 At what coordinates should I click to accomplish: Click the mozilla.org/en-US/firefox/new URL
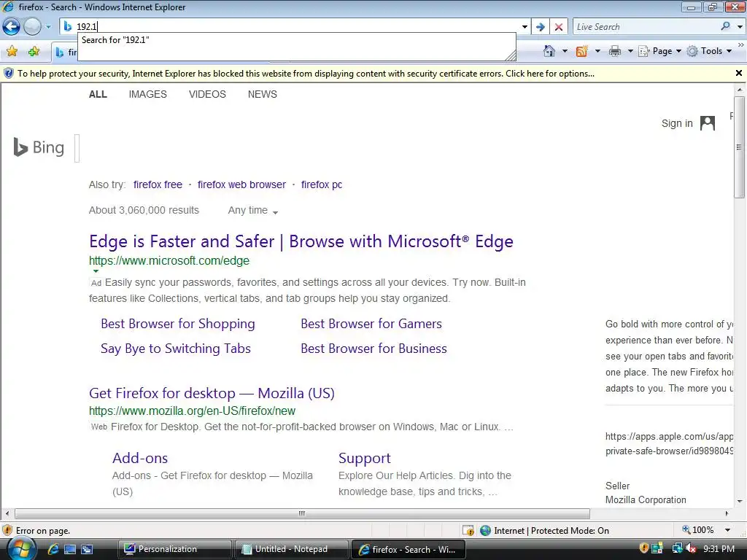pyautogui.click(x=192, y=411)
